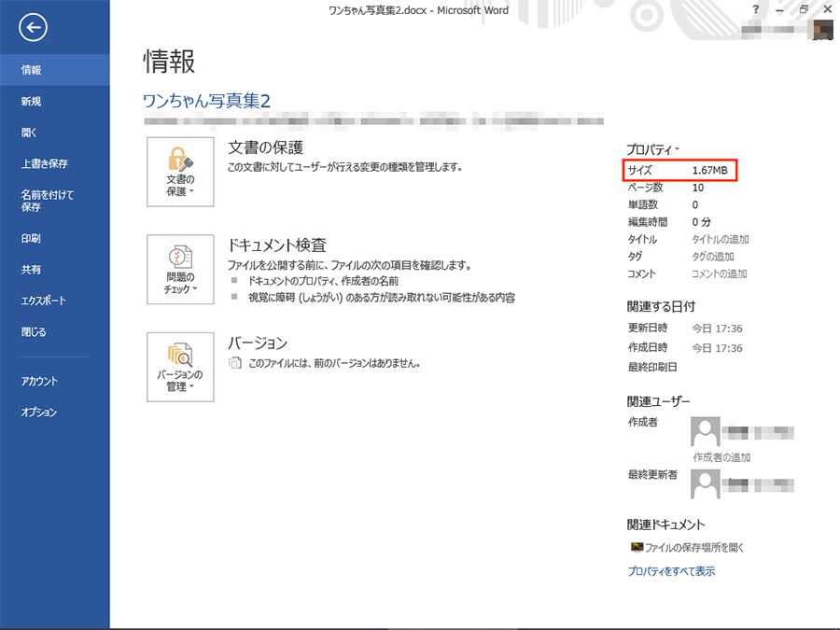The image size is (840, 630).
Task: Open the 問題のチェック inspect icon button
Action: [180, 269]
